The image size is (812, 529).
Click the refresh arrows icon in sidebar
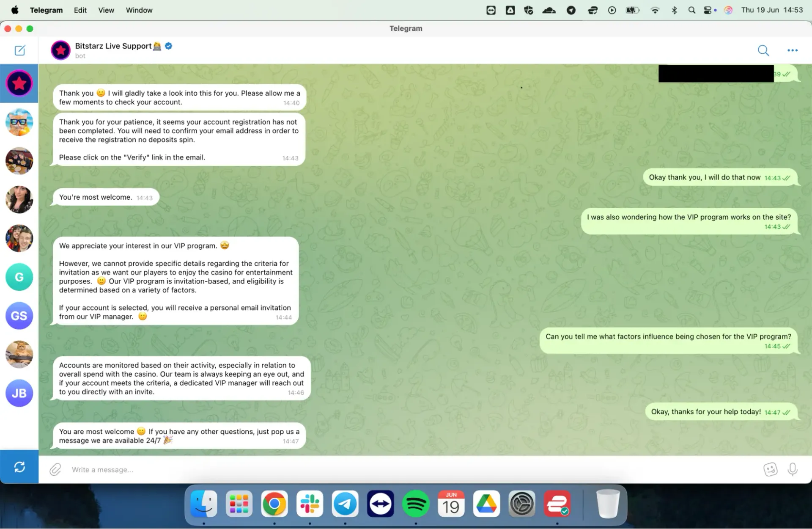(19, 467)
